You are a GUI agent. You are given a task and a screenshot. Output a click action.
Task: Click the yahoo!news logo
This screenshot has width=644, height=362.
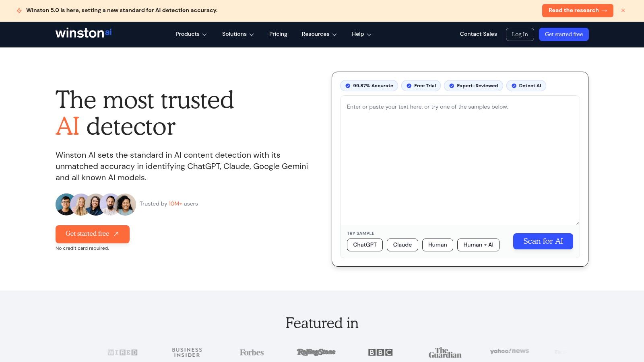pos(509,351)
